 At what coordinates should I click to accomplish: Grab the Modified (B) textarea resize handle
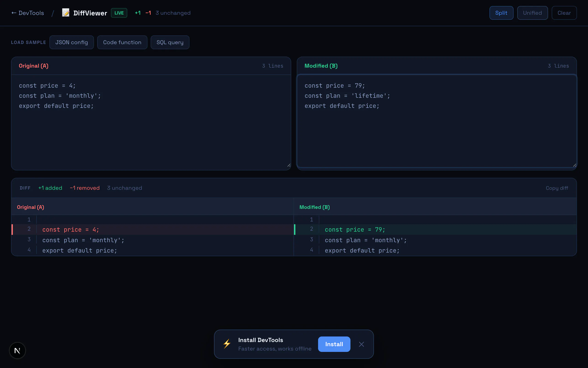pyautogui.click(x=574, y=165)
